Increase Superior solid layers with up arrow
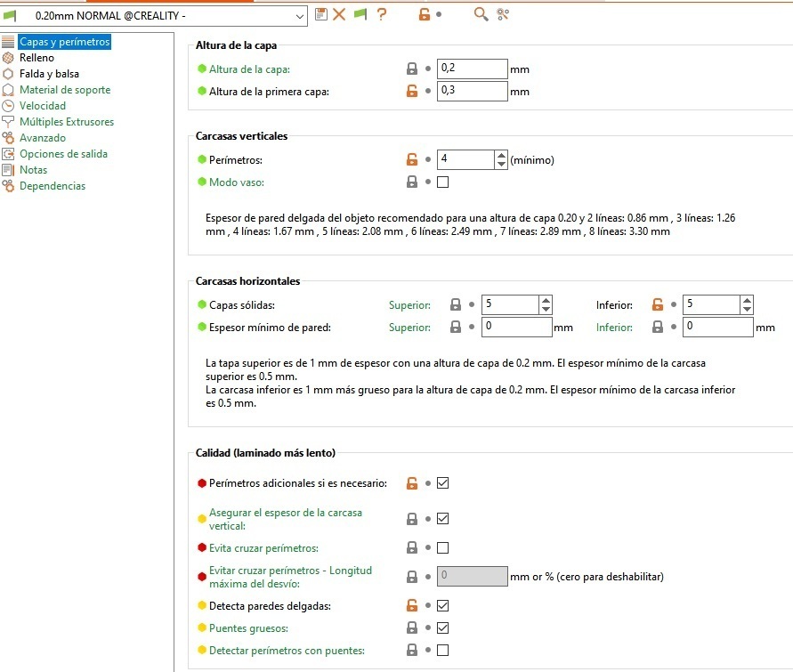The image size is (793, 672). 546,300
